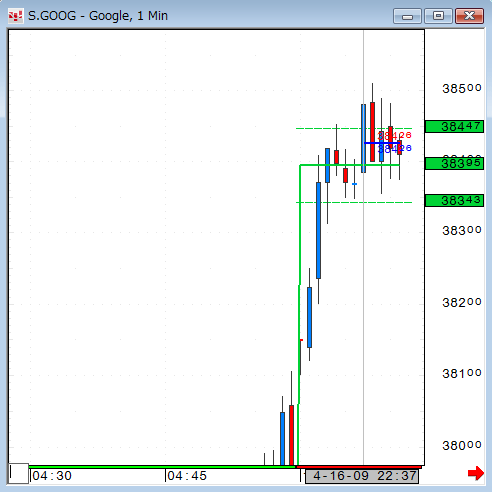Click the 38395 green price marker
Image resolution: width=492 pixels, height=492 pixels.
pos(454,164)
